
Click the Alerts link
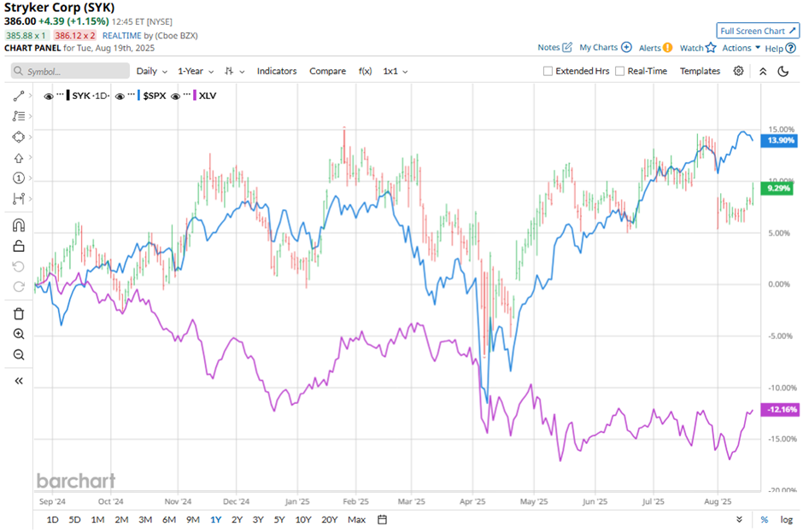[649, 48]
